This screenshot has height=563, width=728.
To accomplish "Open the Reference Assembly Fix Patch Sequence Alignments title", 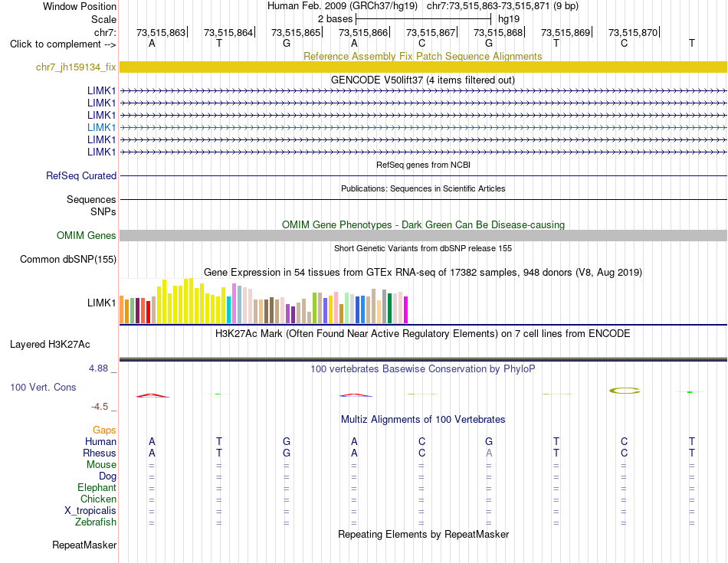I will 422,56.
